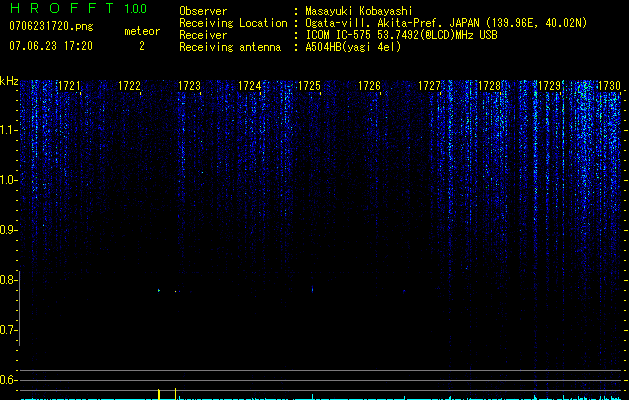Click the A504HB(yagi 4el) antenna text

coord(353,47)
